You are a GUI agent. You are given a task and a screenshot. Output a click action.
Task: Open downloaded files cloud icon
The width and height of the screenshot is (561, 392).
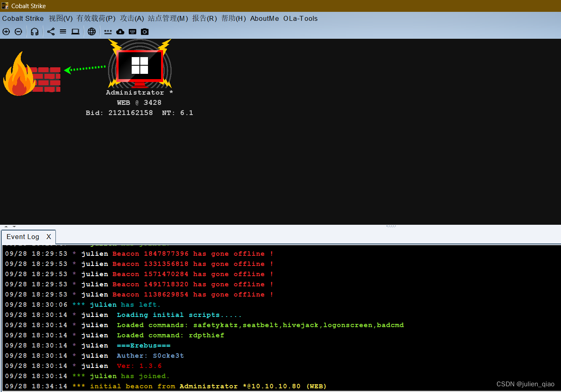point(120,31)
